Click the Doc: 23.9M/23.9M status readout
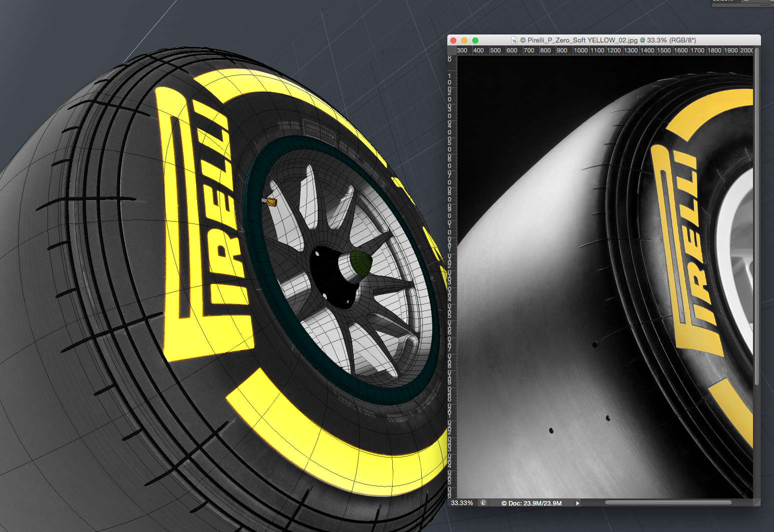The height and width of the screenshot is (532, 774). click(x=531, y=503)
